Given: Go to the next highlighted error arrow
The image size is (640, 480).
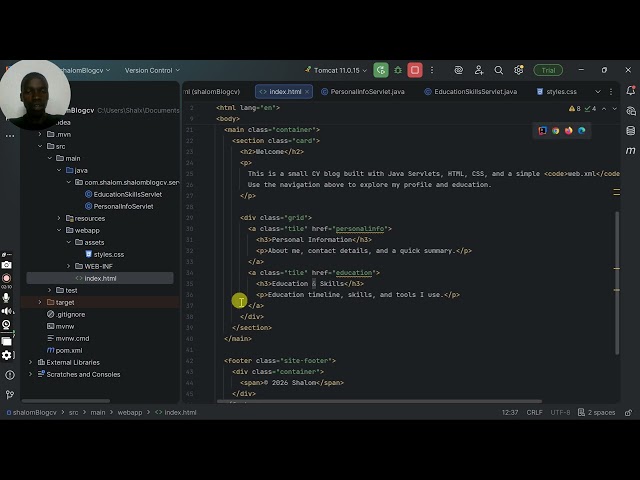Looking at the screenshot, I should pos(614,109).
